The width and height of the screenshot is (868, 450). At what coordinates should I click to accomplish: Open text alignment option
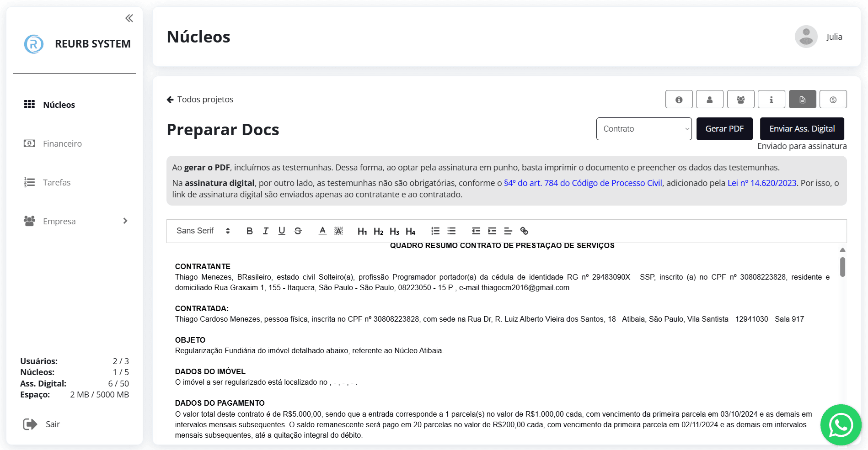(x=508, y=231)
